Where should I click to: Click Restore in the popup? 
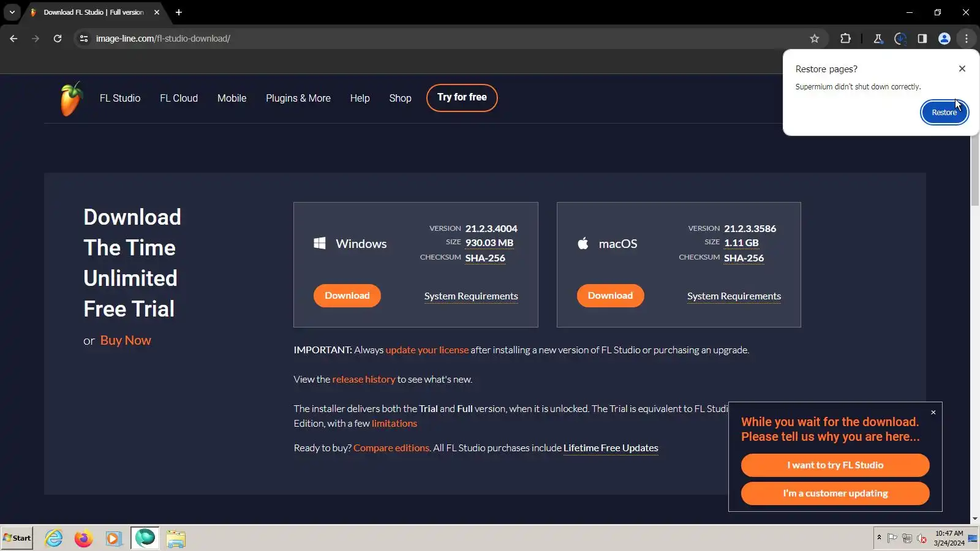[944, 112]
